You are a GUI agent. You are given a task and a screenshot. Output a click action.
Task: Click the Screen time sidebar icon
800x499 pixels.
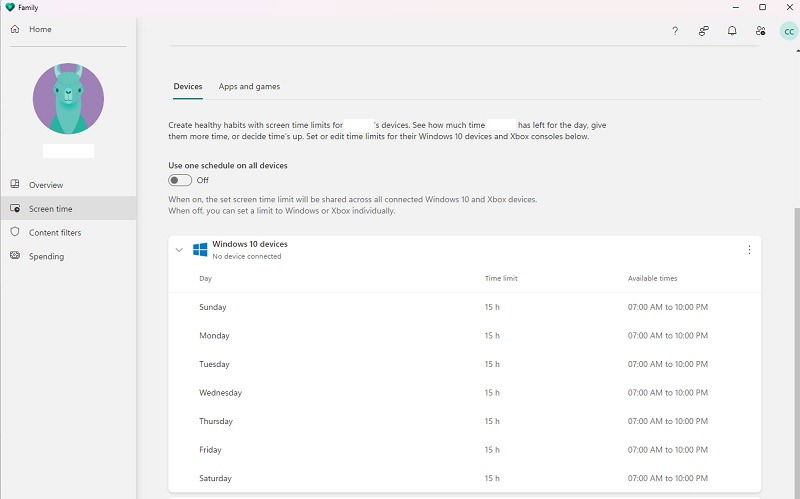tap(15, 208)
